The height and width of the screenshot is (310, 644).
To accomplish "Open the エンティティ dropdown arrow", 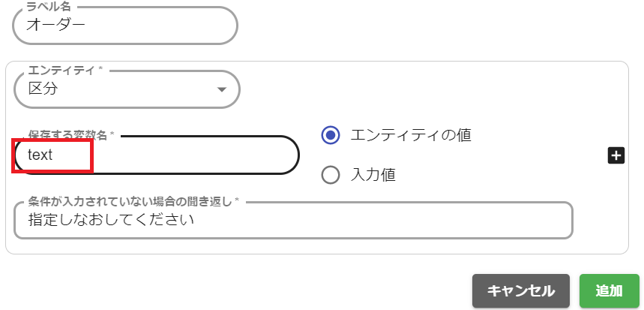I will (x=221, y=89).
